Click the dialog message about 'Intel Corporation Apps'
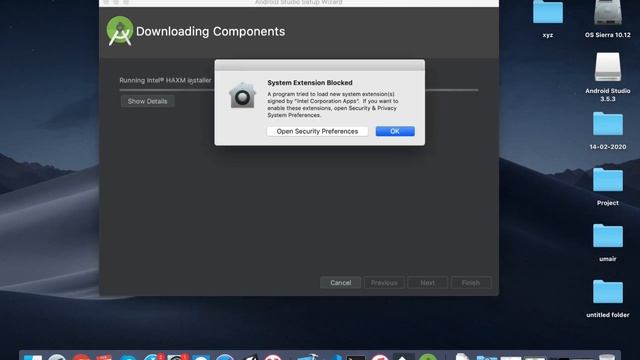Screen dimensions: 640x360 pyautogui.click(x=333, y=104)
